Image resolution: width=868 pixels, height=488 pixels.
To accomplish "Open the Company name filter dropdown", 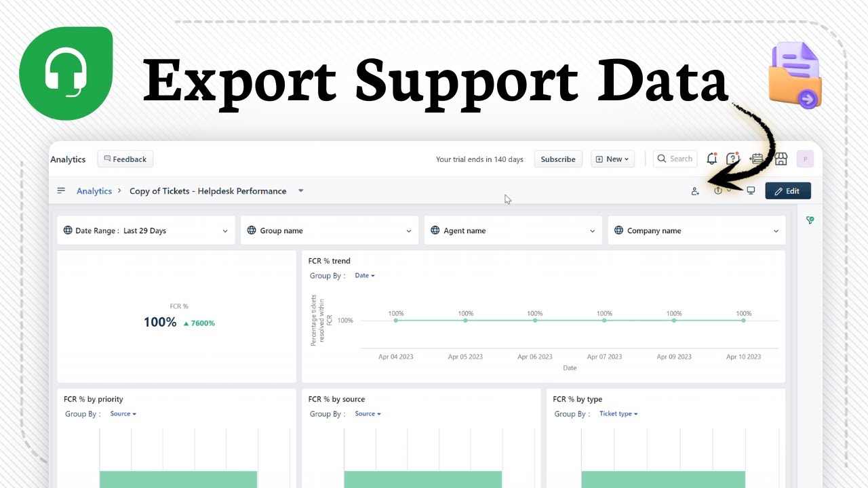I will coord(697,230).
